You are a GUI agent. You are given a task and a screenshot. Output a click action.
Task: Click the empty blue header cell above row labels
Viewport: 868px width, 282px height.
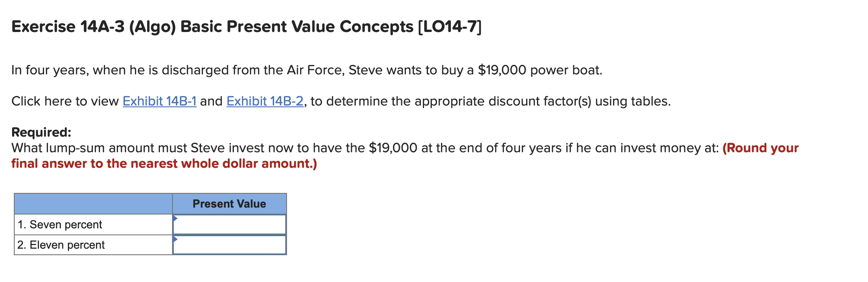[x=93, y=203]
